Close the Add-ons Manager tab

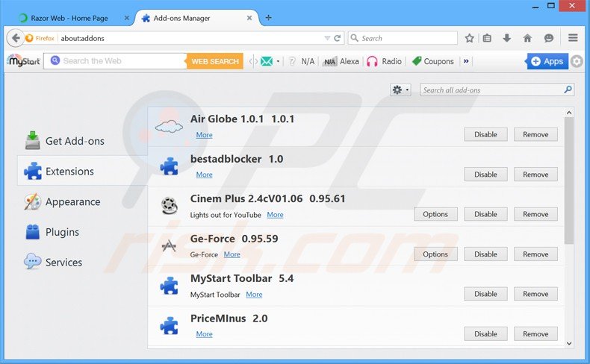(249, 18)
